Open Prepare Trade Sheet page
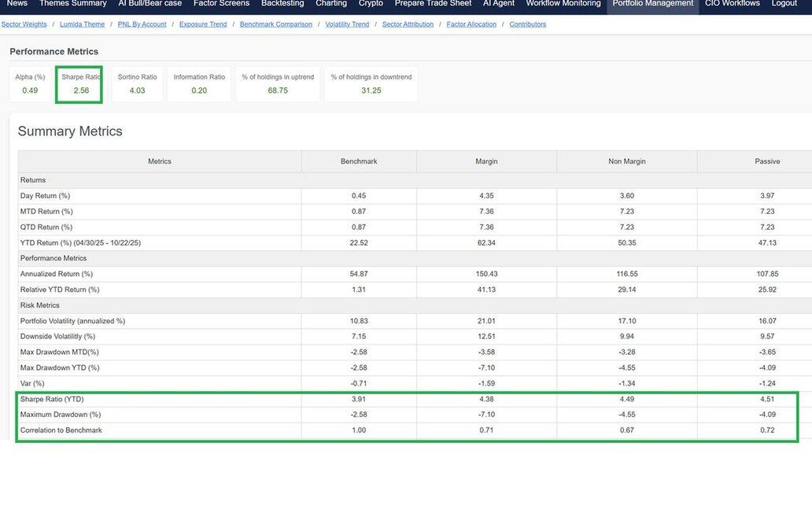 [433, 4]
